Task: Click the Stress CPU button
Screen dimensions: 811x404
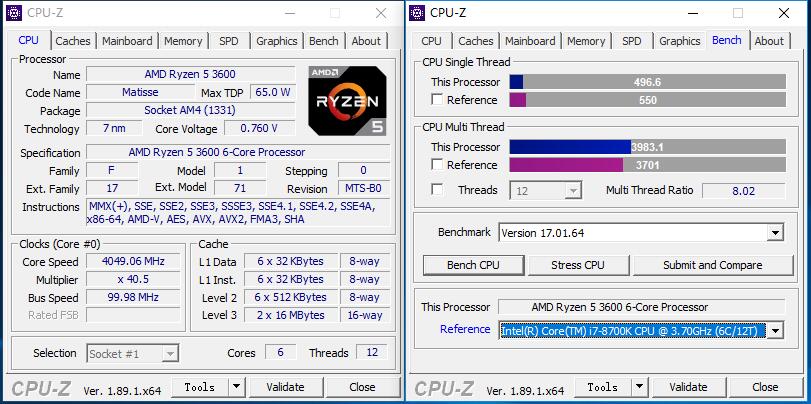Action: (578, 265)
